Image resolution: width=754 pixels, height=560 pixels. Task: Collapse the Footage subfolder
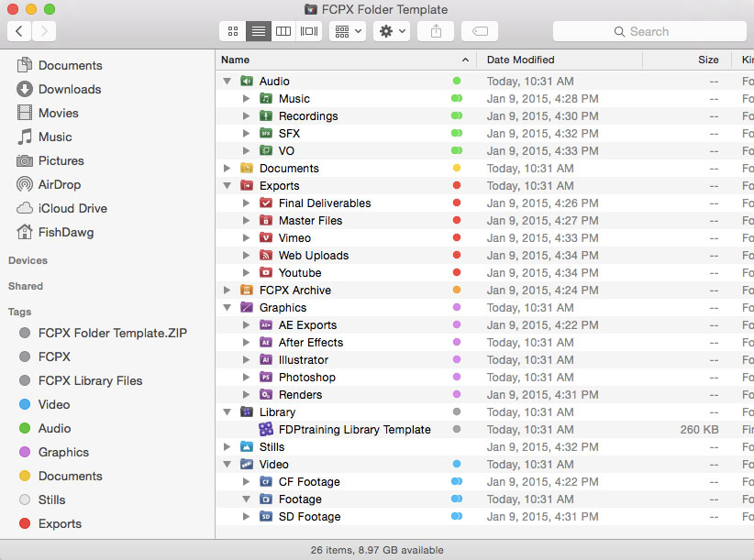246,499
